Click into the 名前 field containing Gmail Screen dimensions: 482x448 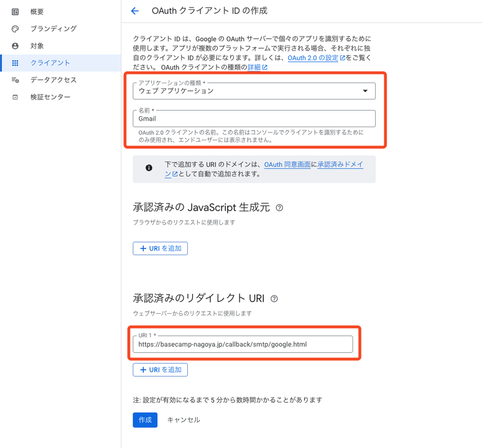[x=254, y=119]
